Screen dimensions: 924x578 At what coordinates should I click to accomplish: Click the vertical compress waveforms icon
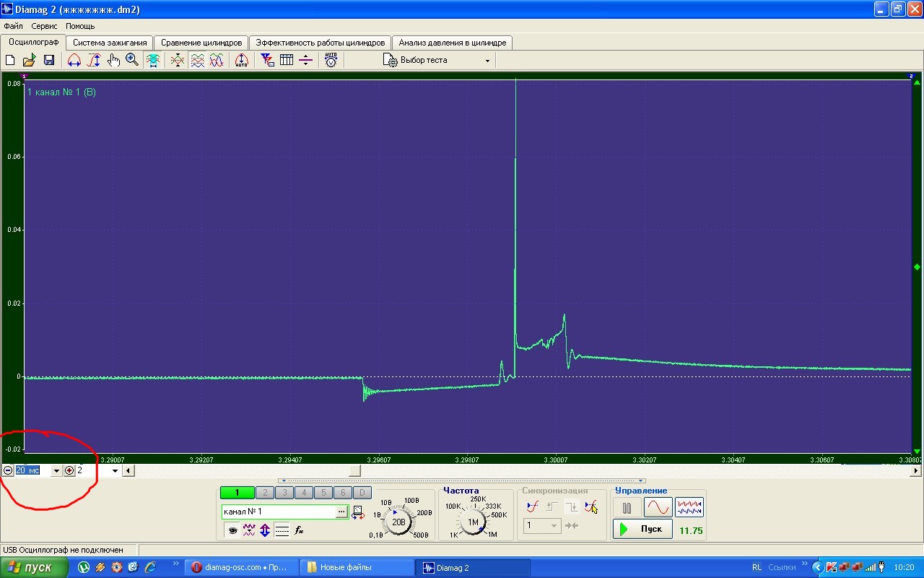point(178,61)
